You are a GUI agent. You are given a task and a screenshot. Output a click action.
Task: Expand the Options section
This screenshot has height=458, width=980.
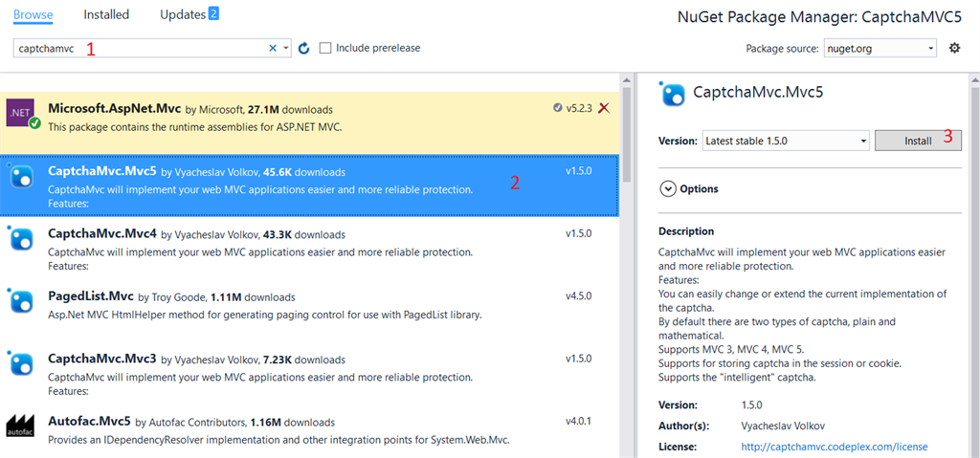[668, 188]
